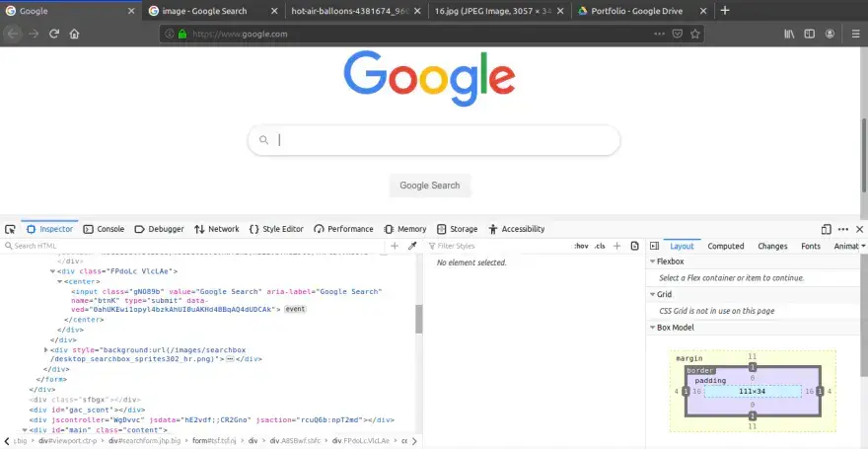Click the Firefox home button
Image resolution: width=868 pixels, height=449 pixels.
point(74,34)
